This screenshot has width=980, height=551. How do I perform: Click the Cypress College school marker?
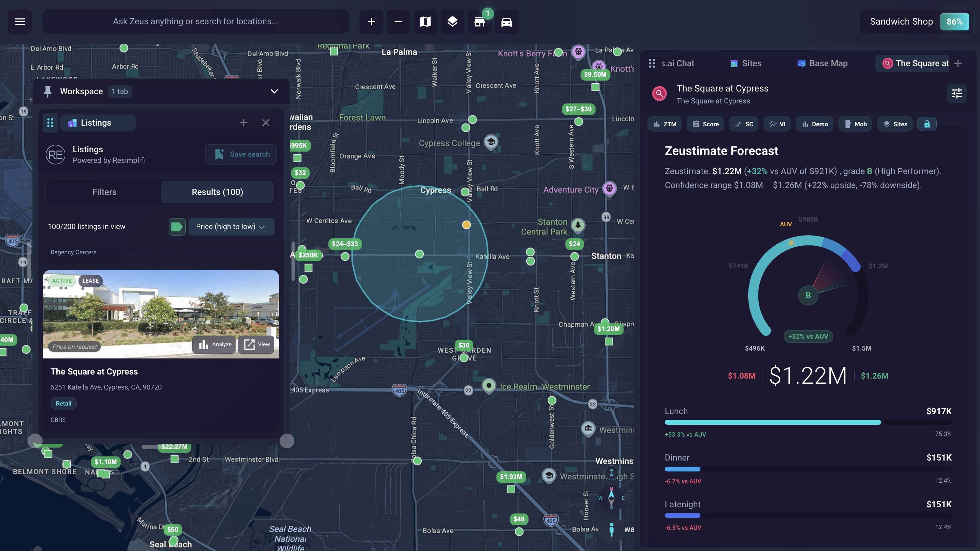tap(491, 142)
